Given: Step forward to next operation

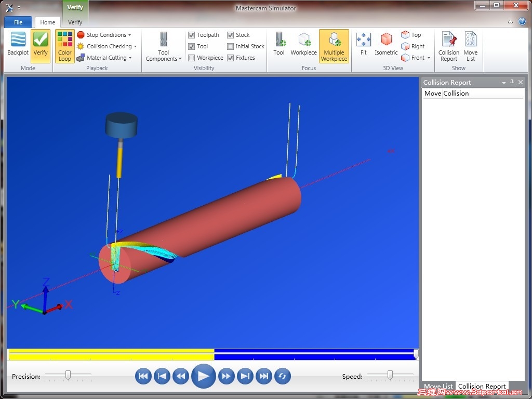Looking at the screenshot, I should (245, 376).
